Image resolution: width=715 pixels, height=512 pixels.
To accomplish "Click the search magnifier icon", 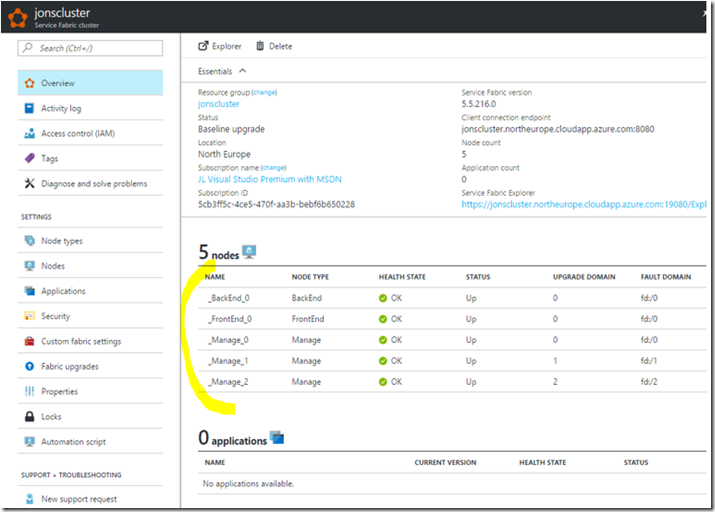I will coord(28,47).
